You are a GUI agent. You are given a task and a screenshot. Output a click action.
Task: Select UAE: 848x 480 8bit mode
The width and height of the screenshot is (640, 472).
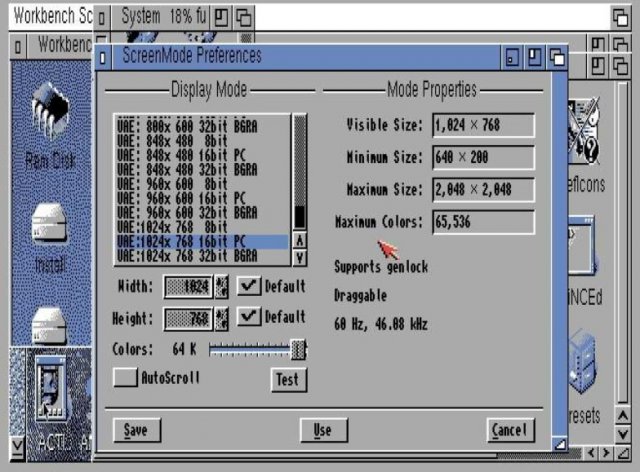202,141
